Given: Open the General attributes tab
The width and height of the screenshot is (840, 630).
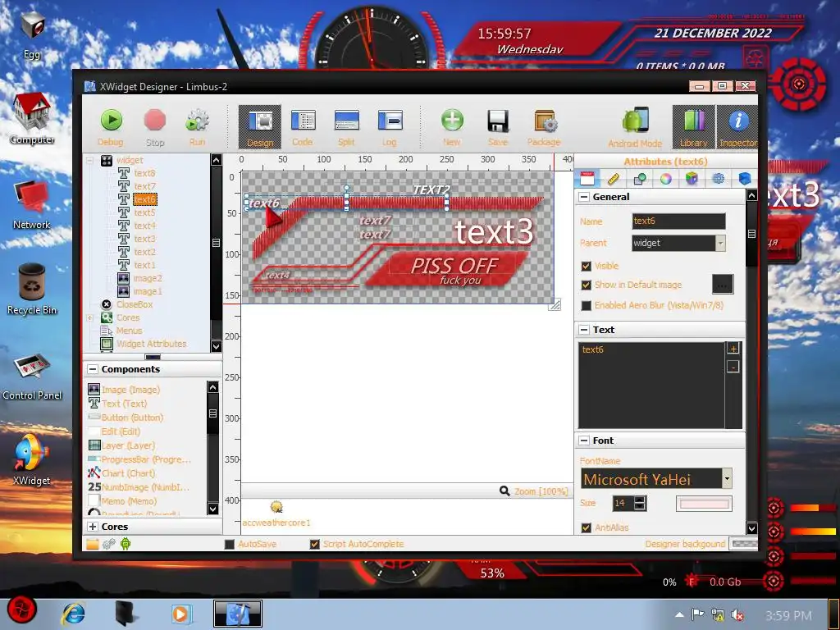Looking at the screenshot, I should [587, 178].
